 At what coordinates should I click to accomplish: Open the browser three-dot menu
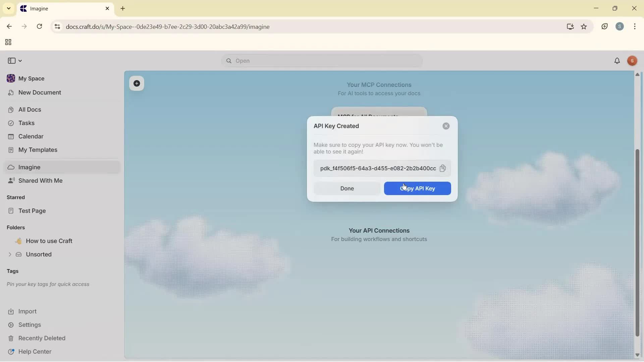point(636,26)
